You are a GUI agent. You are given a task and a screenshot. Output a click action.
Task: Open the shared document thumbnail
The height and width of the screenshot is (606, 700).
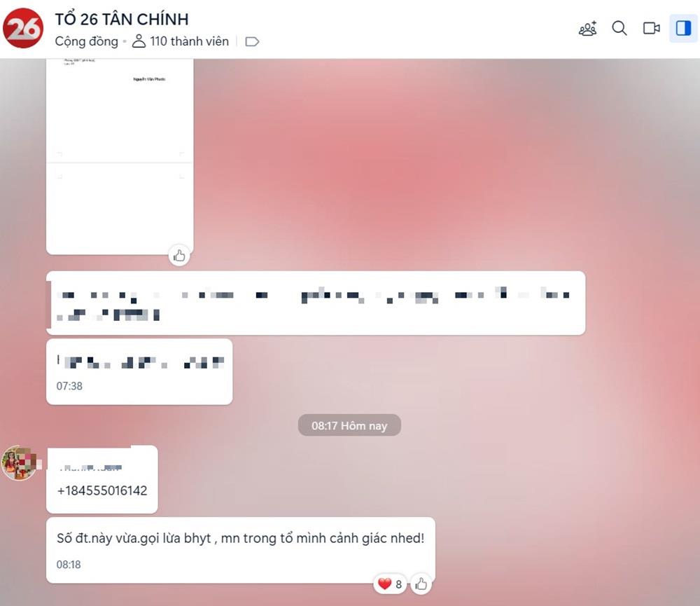point(120,156)
